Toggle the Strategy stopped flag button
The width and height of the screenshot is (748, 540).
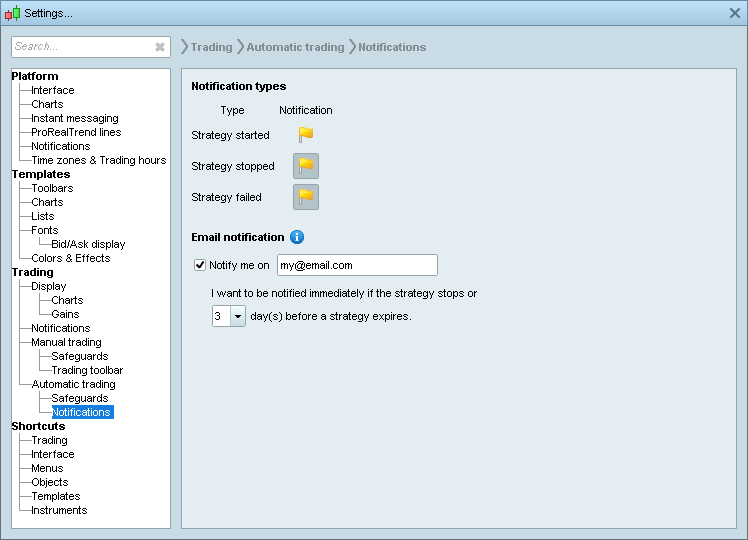(306, 166)
